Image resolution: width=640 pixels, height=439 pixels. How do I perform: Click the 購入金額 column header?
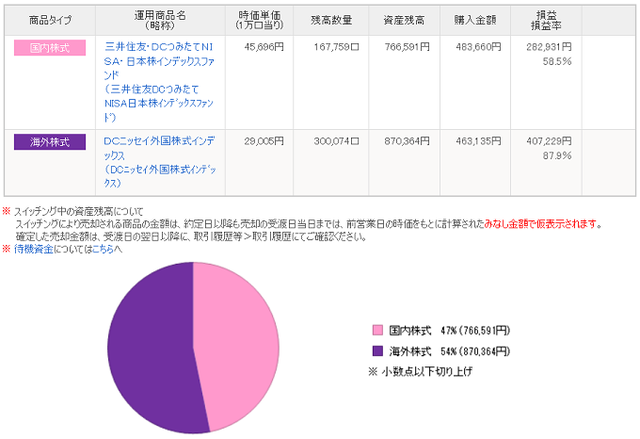click(x=475, y=20)
